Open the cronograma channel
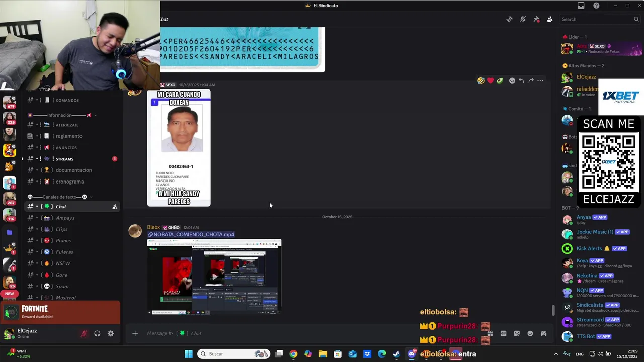The image size is (644, 362). coord(72,182)
